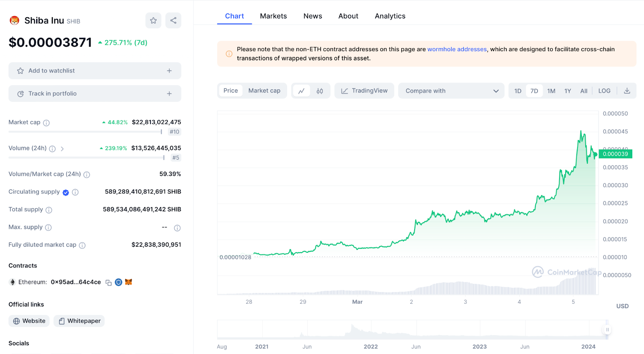The image size is (644, 354).
Task: Click the star icon in Add to watchlist
Action: pos(21,71)
